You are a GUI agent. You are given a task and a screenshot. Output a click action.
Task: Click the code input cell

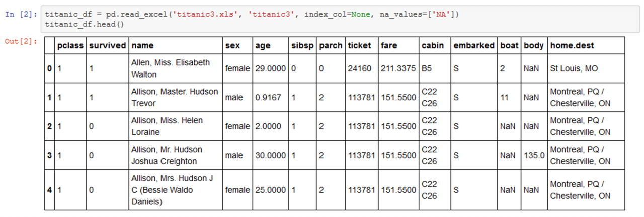coord(341,19)
